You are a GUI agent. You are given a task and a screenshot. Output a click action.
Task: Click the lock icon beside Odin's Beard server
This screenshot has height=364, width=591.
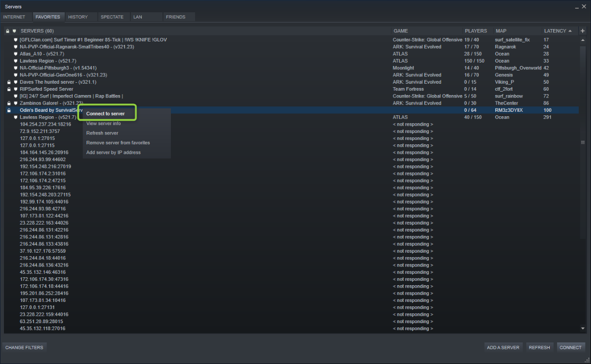pyautogui.click(x=9, y=110)
